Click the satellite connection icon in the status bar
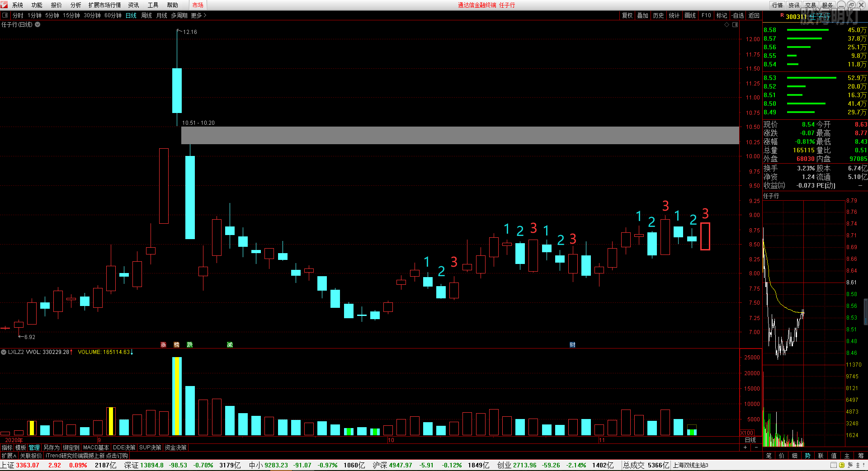The width and height of the screenshot is (868, 471). (850, 465)
